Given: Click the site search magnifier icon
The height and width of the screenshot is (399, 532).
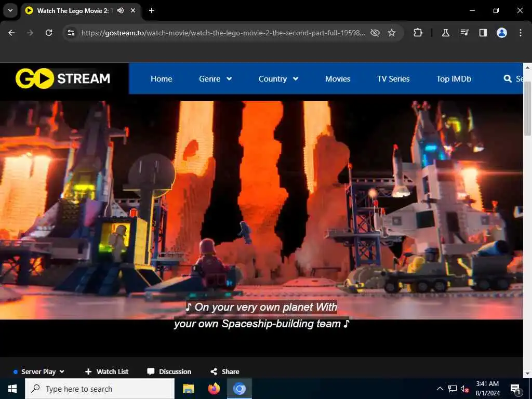Looking at the screenshot, I should (x=508, y=79).
